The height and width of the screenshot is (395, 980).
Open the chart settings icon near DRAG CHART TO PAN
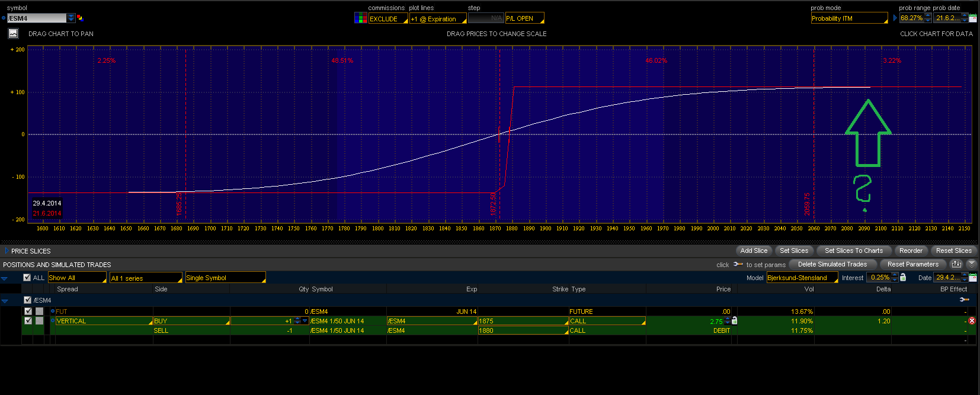tap(13, 34)
